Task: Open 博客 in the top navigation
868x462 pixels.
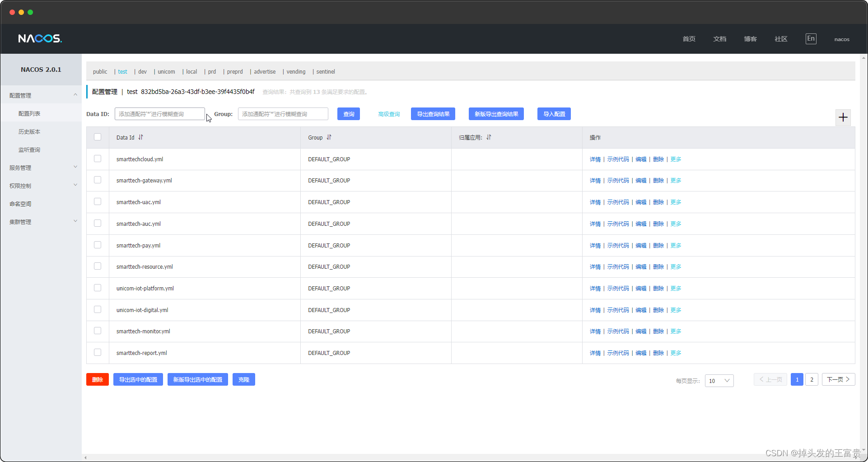Action: pyautogui.click(x=750, y=39)
